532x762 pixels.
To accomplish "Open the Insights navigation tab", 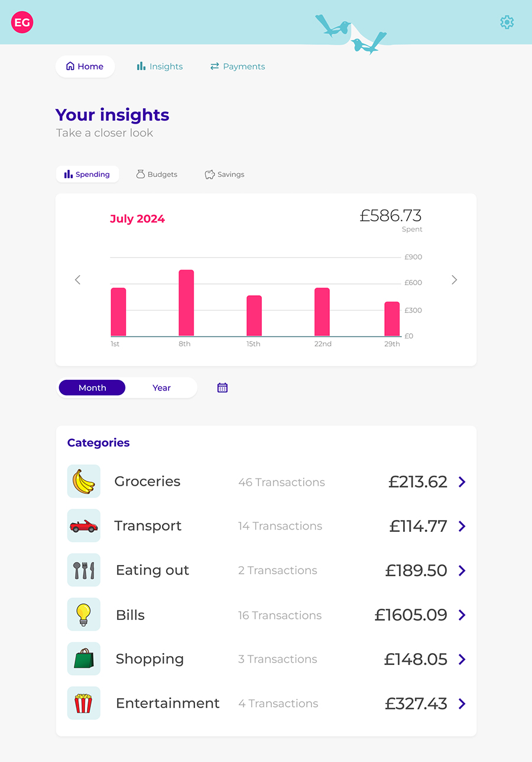I will click(x=160, y=67).
